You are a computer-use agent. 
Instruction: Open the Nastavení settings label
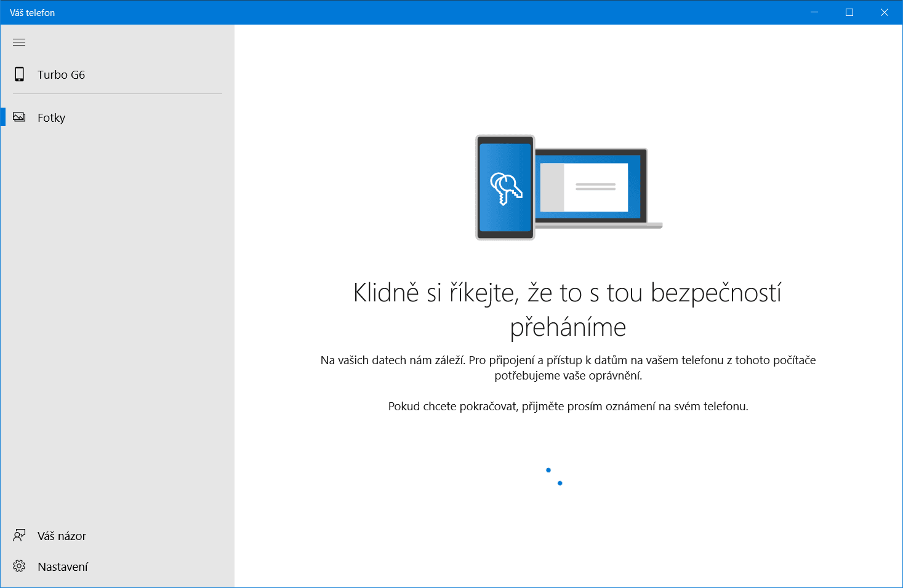click(63, 567)
